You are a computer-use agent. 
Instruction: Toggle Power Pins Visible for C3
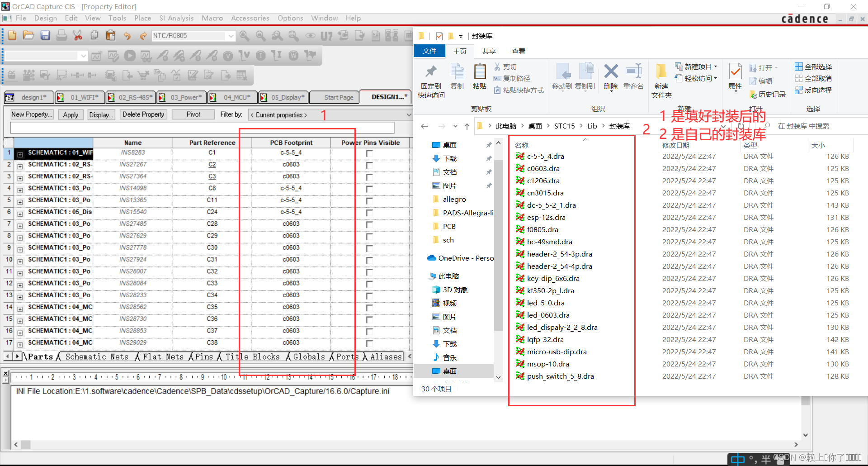369,177
